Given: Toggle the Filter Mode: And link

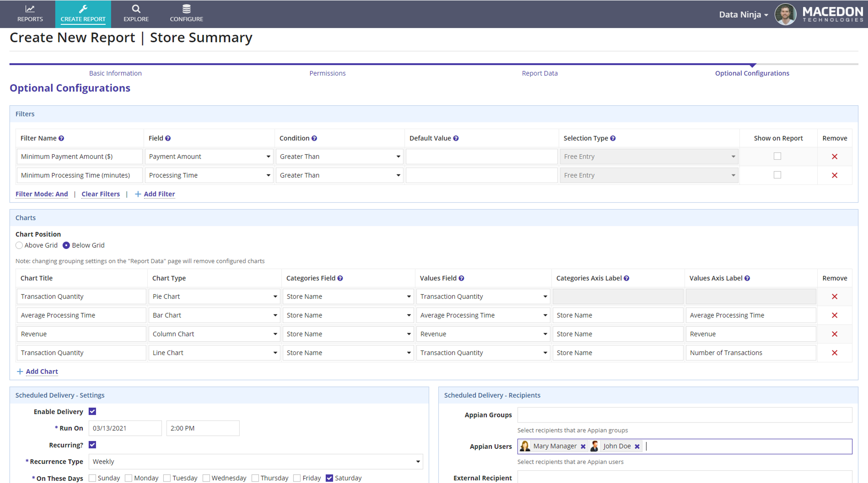Looking at the screenshot, I should pos(42,194).
